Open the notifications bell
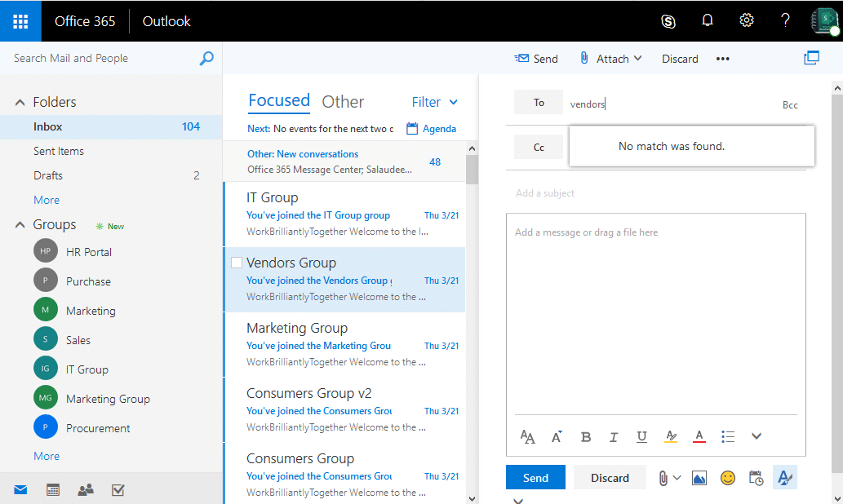Viewport: 843px width, 504px height. pyautogui.click(x=707, y=20)
